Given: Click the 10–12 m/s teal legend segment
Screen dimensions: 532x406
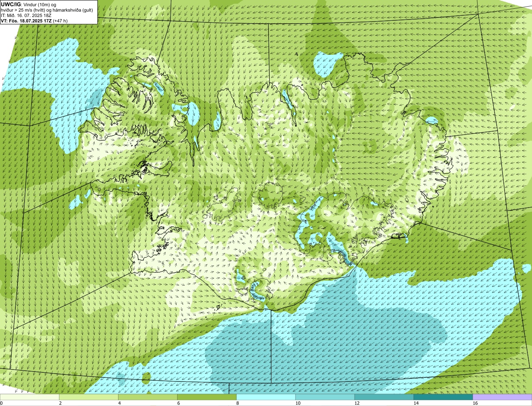Looking at the screenshot, I should 325,397.
